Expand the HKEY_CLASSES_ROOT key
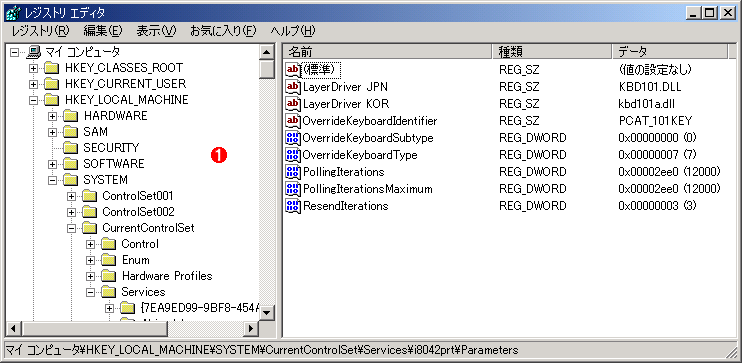 [x=34, y=68]
